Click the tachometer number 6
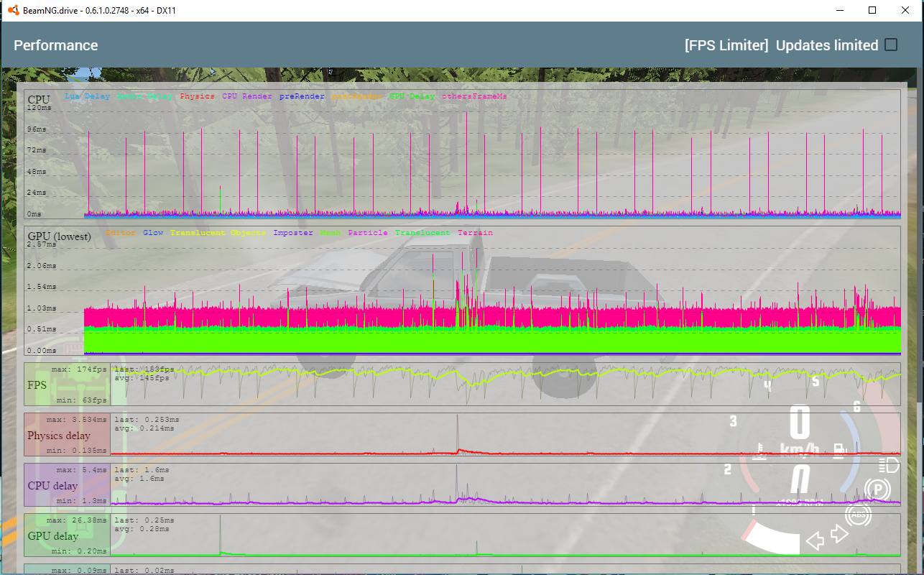The image size is (924, 575). click(x=856, y=408)
